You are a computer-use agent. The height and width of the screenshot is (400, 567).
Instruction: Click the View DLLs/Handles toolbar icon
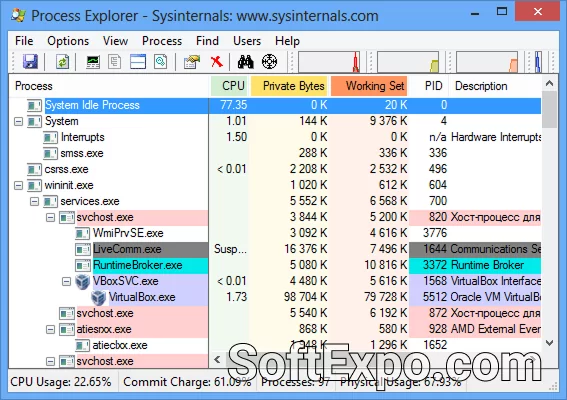161,61
